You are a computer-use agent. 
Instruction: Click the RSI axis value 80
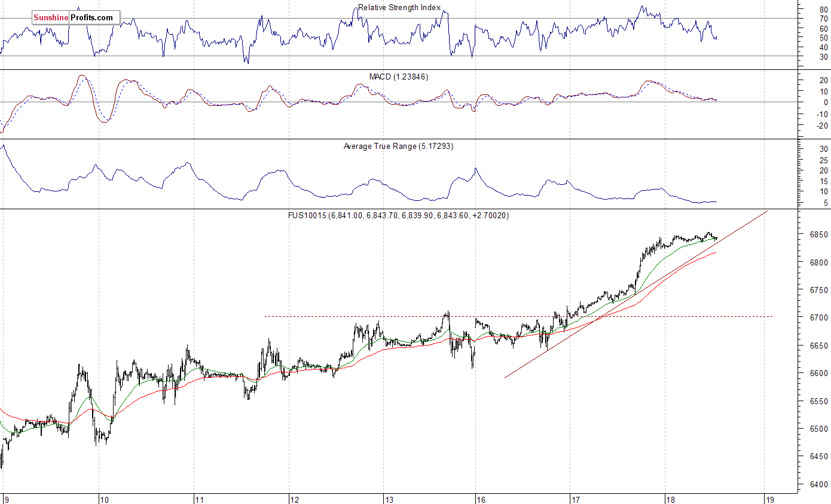point(824,10)
